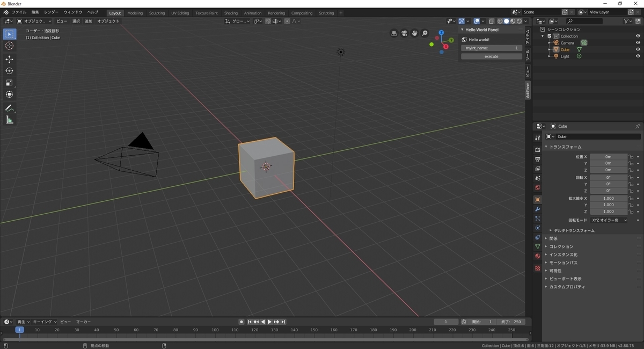Open the shading options dropdown arrow

(526, 21)
